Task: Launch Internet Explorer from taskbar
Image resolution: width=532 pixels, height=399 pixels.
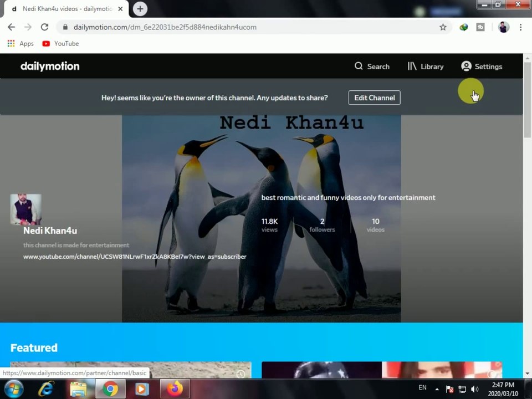Action: coord(46,389)
